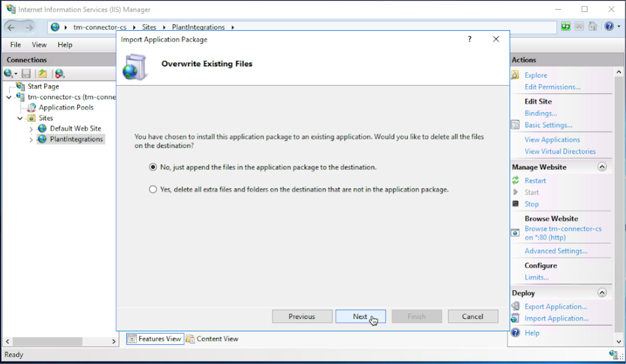Collapse the Sites tree node
The image size is (626, 364).
point(20,118)
